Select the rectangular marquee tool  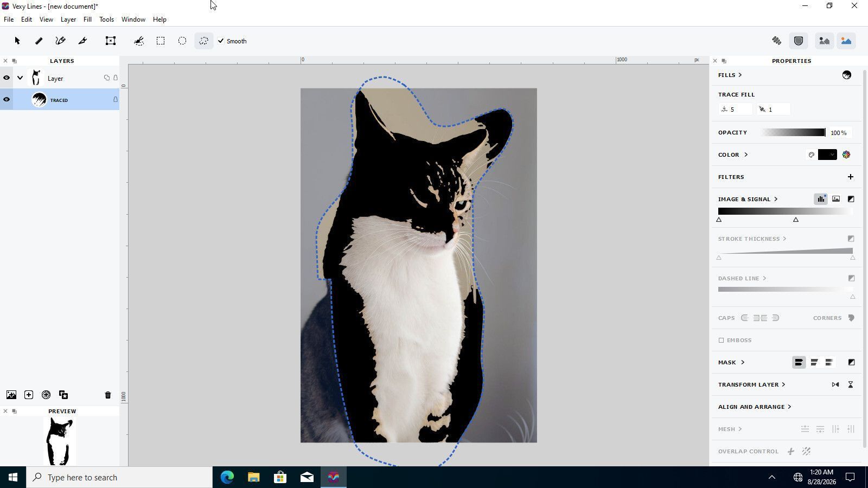[161, 41]
